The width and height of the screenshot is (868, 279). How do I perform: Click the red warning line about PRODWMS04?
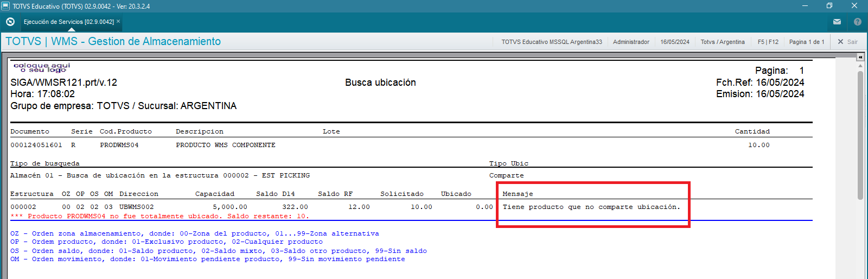(x=159, y=216)
